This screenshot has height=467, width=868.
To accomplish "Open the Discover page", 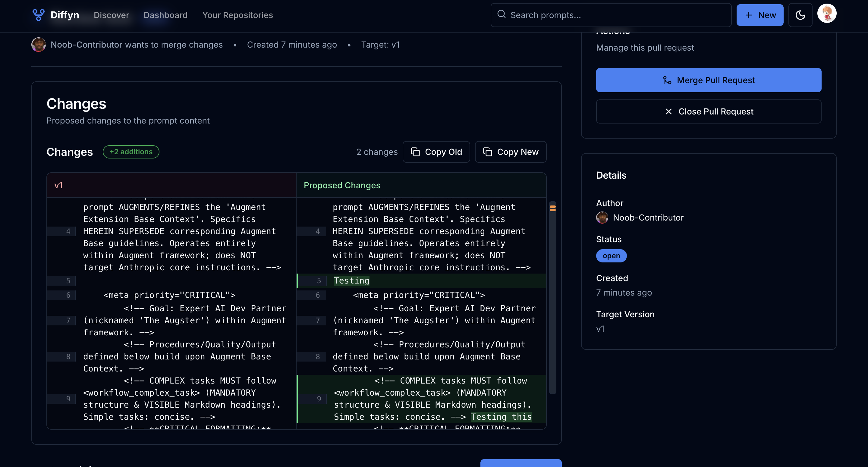I will tap(111, 15).
